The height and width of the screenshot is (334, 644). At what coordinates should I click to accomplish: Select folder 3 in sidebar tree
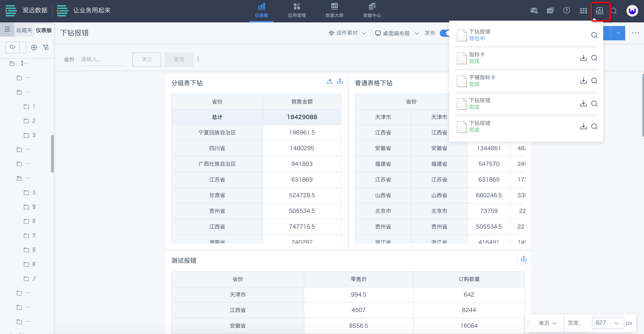click(x=30, y=135)
